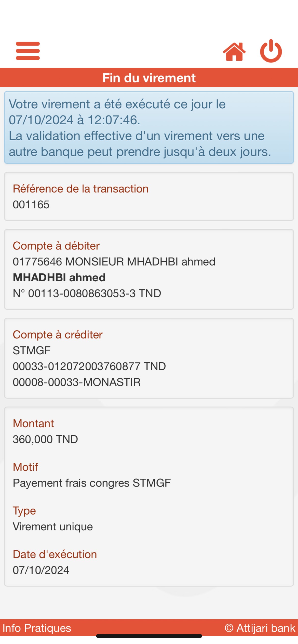The width and height of the screenshot is (298, 644).
Task: Open the Info Pratiques link
Action: pos(37,628)
